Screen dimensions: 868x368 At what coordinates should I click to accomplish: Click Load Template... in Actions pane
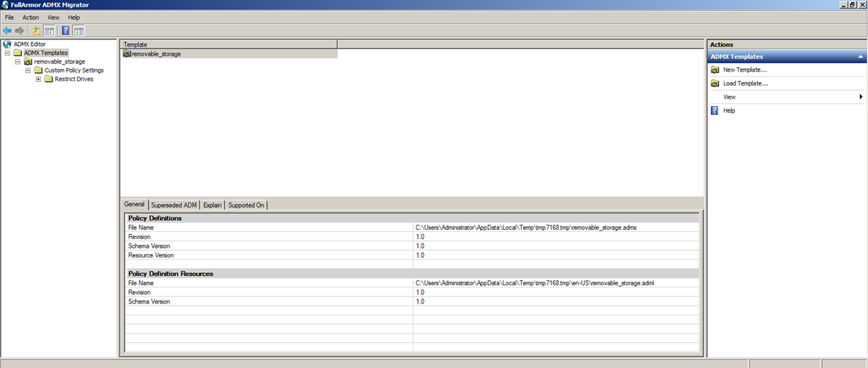[x=745, y=83]
